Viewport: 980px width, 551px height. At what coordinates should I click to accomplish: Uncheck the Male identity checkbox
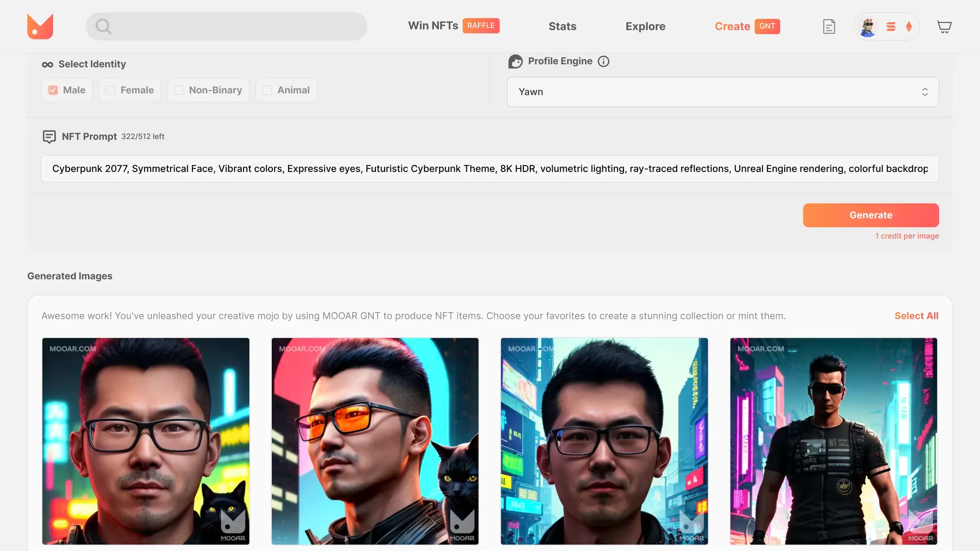pos(53,90)
